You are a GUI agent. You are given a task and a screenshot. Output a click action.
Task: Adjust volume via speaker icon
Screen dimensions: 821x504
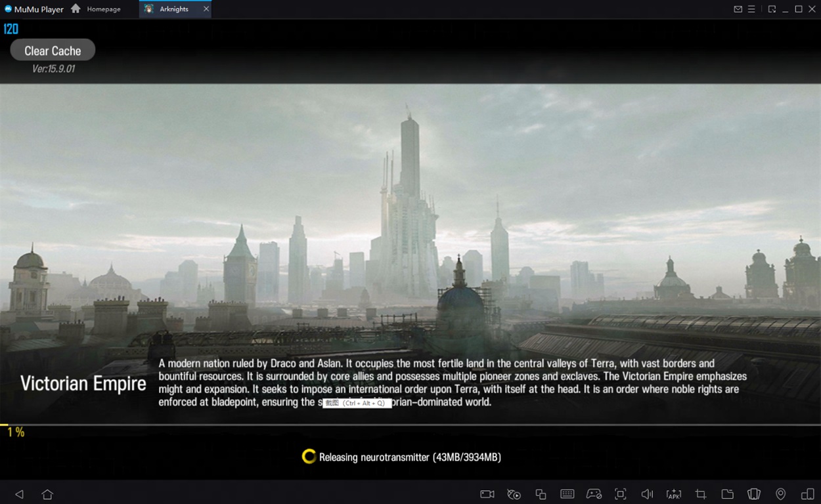647,494
